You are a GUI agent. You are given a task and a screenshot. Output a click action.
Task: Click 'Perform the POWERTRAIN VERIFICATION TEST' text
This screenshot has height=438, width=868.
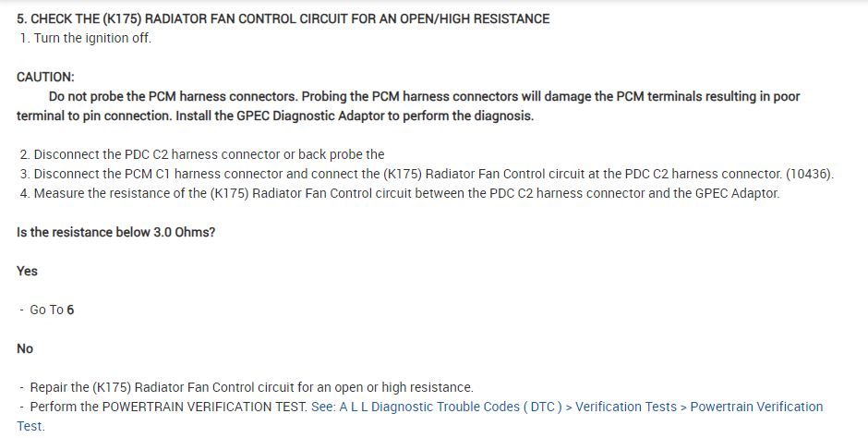(x=168, y=407)
